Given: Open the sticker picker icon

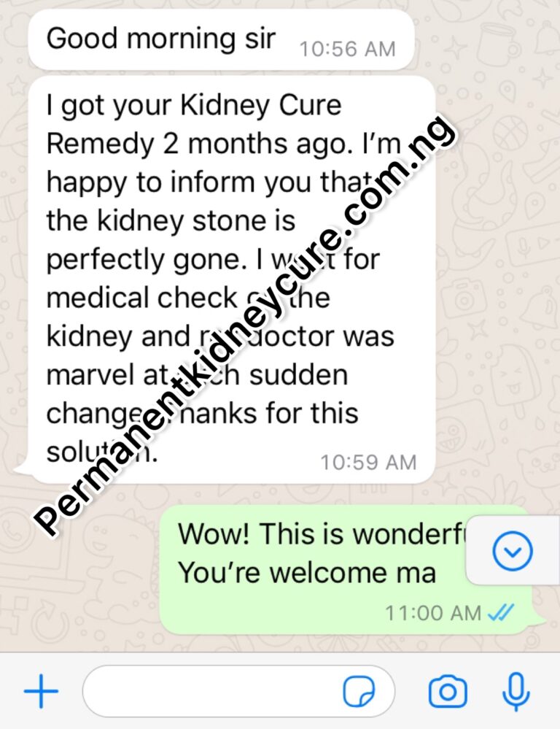Looking at the screenshot, I should click(x=358, y=692).
